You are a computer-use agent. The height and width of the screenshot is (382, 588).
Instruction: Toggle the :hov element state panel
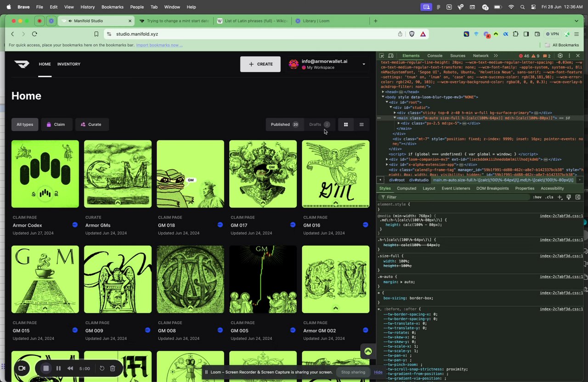[x=537, y=197]
